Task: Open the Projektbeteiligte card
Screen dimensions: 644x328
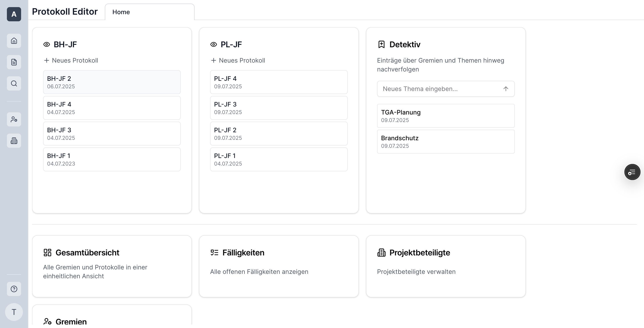Action: (446, 266)
